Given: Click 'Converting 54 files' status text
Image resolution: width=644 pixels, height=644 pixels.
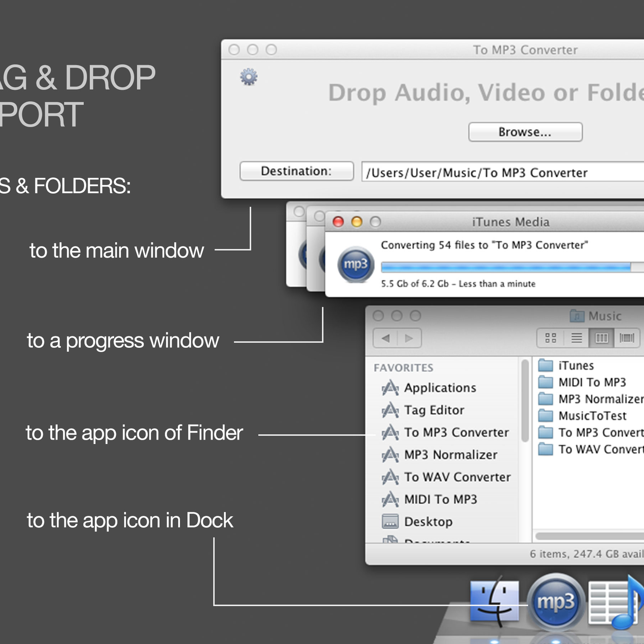Looking at the screenshot, I should (484, 245).
